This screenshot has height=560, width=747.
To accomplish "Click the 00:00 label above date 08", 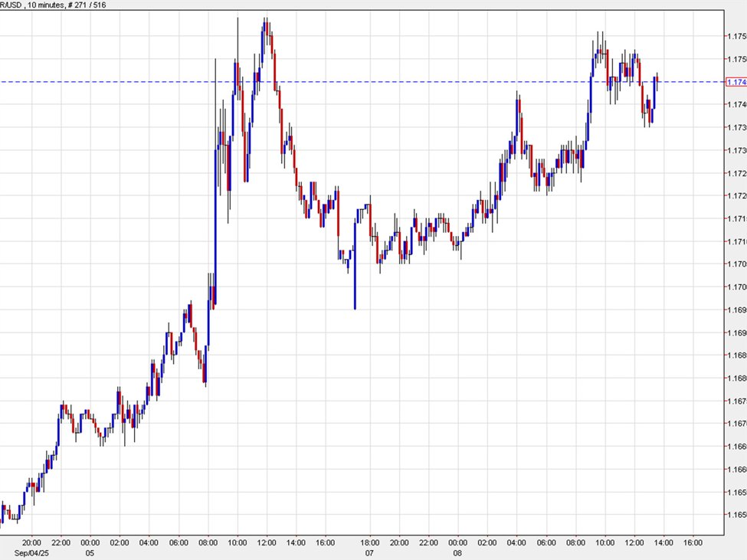I will tap(457, 542).
